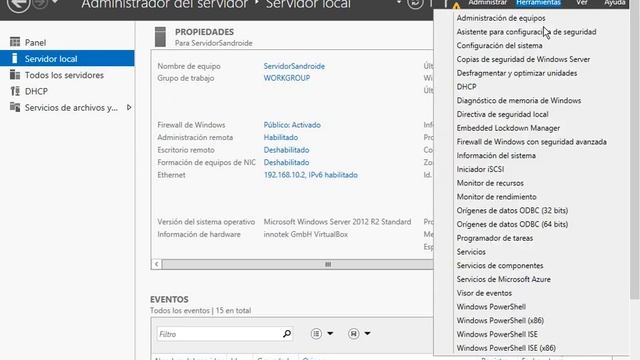This screenshot has width=640, height=360.
Task: Open Orígenes de datos ODBC (32 bits)
Action: 512,211
